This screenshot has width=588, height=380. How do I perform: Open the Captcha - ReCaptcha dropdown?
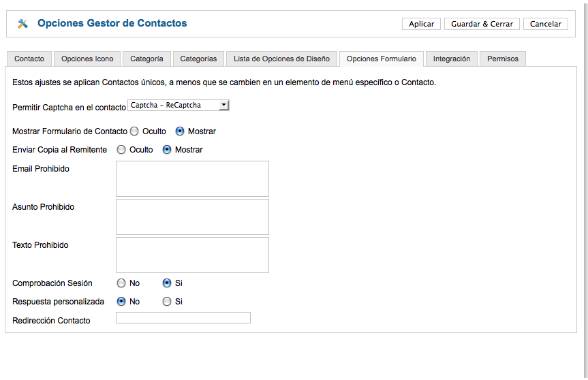point(178,106)
